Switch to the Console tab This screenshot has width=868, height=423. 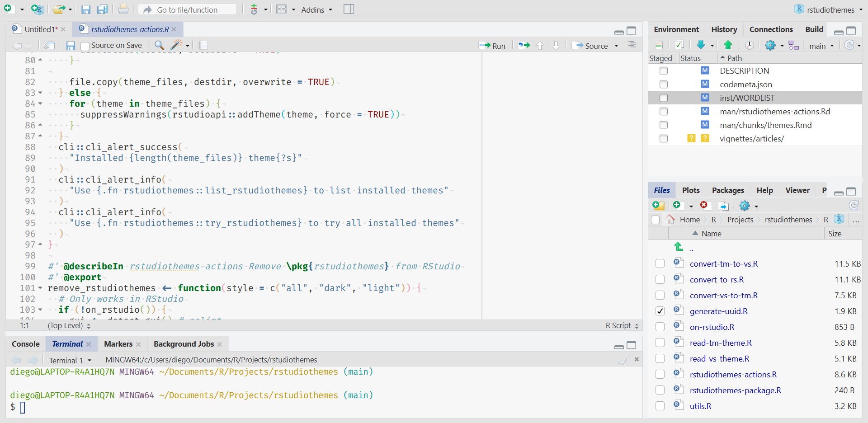[x=26, y=344]
